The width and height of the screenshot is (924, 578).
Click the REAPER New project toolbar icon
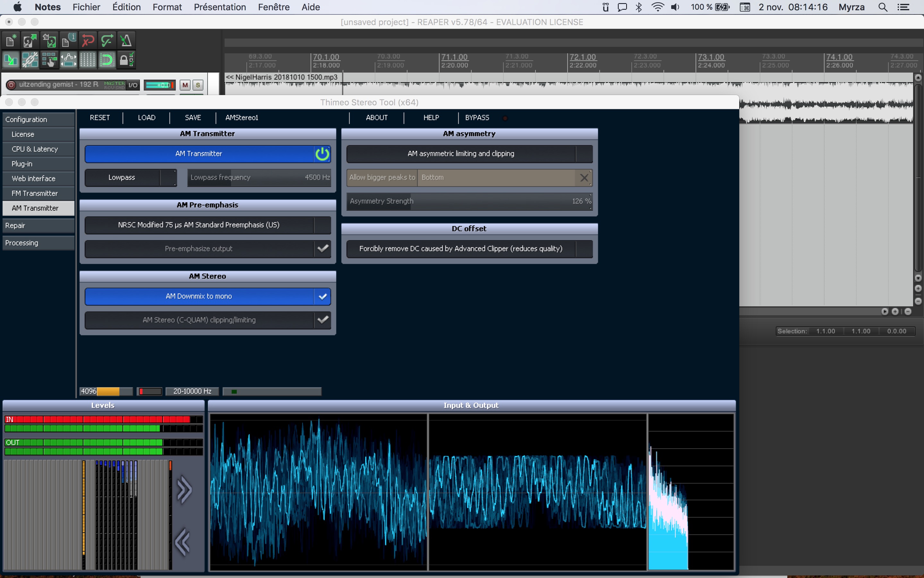[11, 40]
